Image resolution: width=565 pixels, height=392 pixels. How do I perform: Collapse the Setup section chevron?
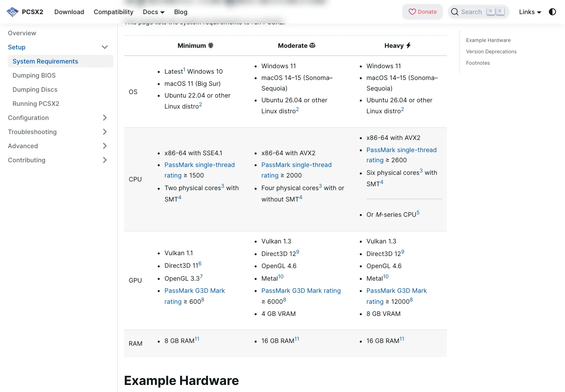point(105,47)
